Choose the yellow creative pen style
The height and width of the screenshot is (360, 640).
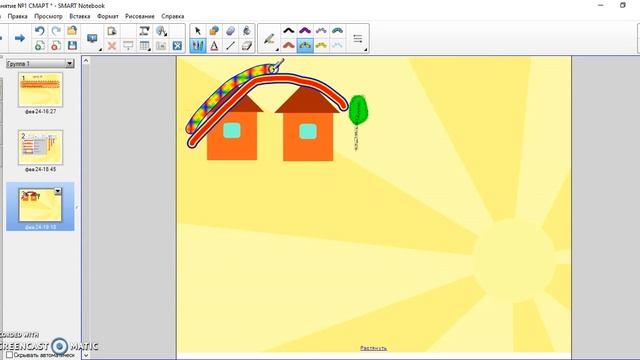[321, 45]
